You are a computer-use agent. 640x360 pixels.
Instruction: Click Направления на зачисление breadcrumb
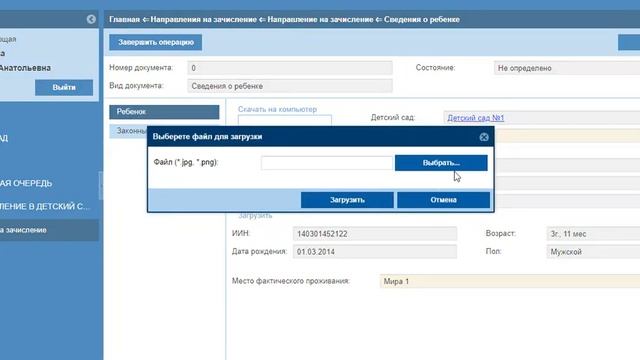click(x=204, y=20)
